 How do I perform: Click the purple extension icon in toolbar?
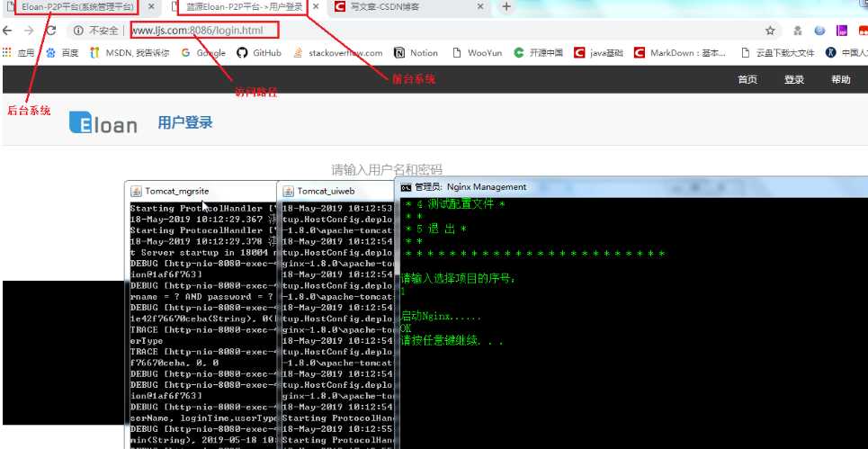click(842, 31)
